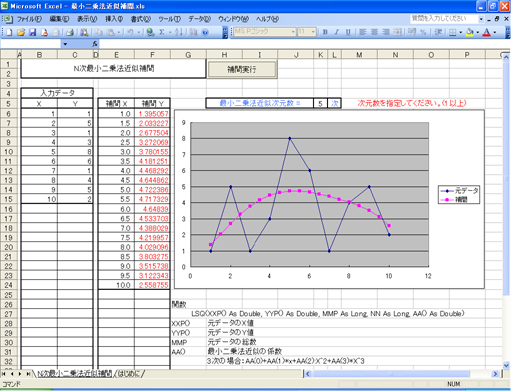Open the データ menu

(199, 19)
